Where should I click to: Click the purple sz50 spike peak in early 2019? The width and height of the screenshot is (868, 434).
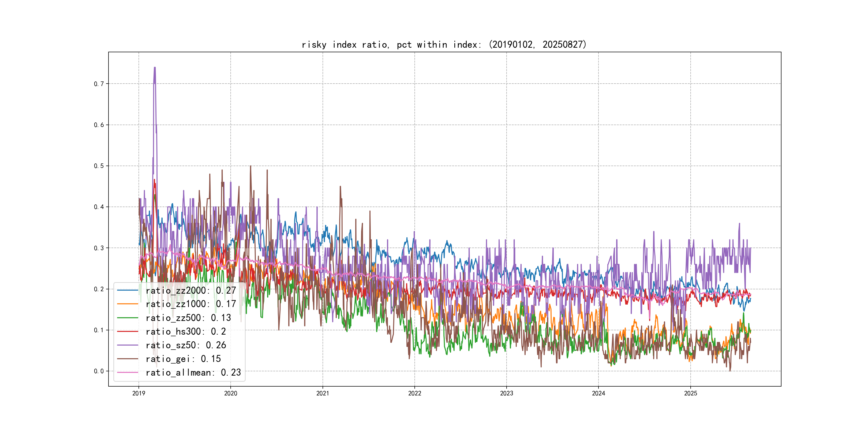tap(155, 68)
